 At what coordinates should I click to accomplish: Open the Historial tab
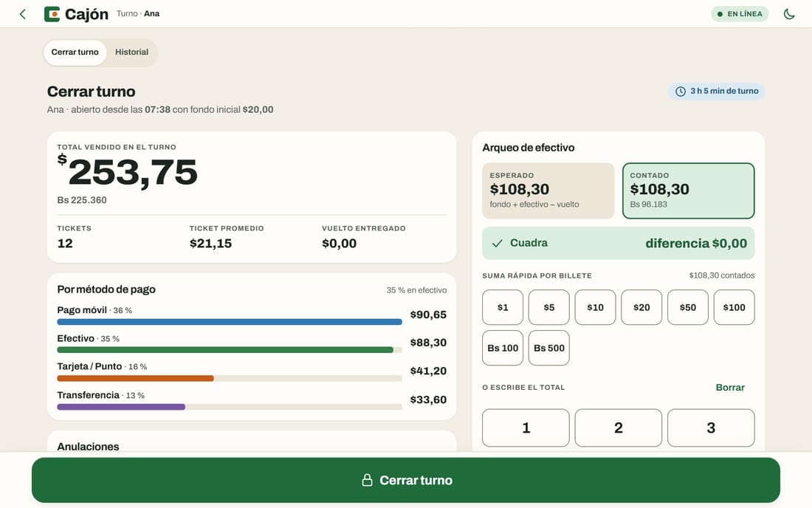pyautogui.click(x=131, y=52)
